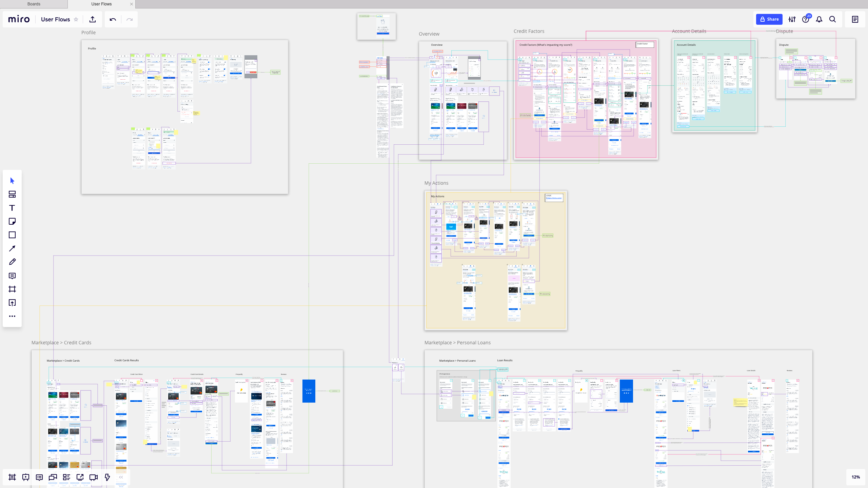Click upload/export icon in top toolbar

[x=93, y=19]
